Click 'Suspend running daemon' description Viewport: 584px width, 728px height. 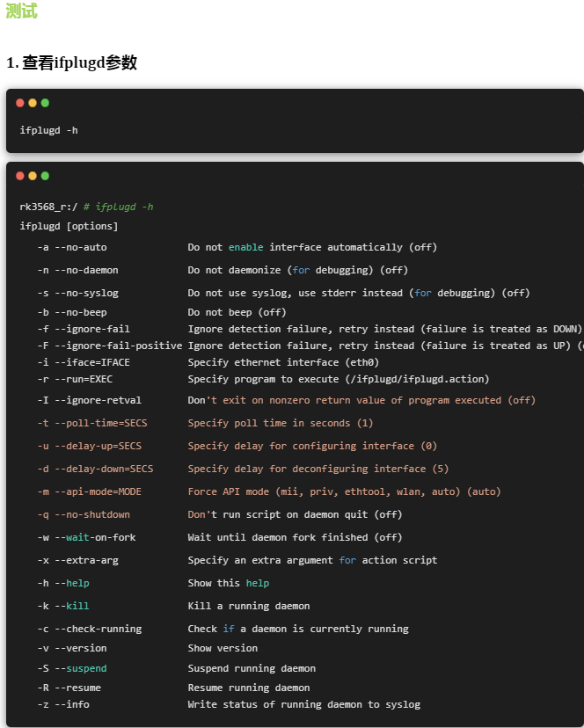(x=252, y=668)
